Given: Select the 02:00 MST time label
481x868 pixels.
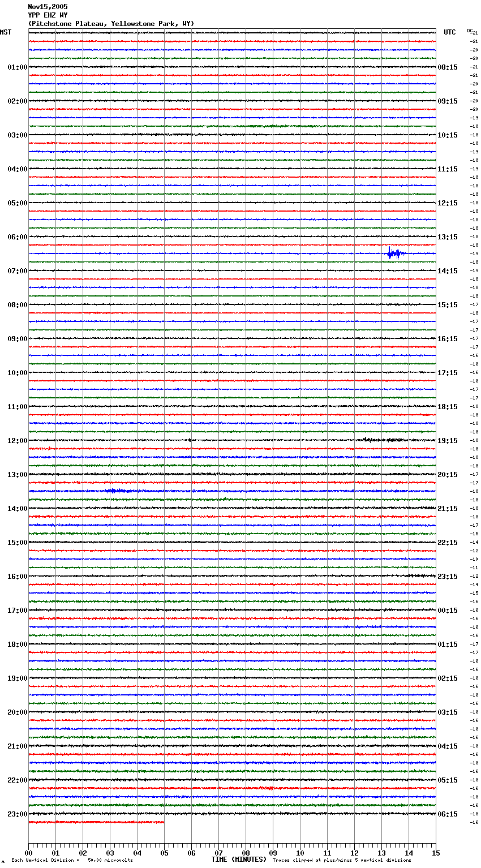Looking at the screenshot, I should pos(18,101).
